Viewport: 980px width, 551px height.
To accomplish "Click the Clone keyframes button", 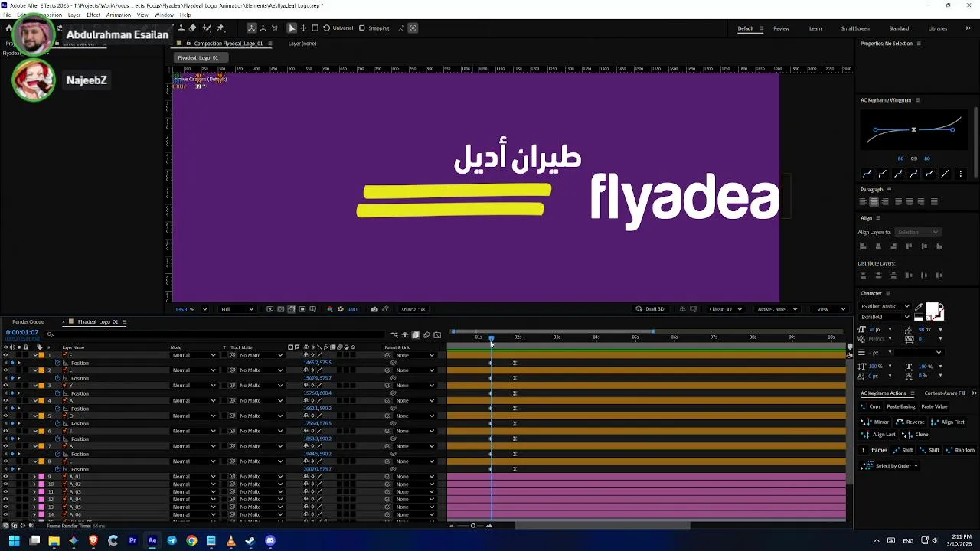I will click(916, 435).
